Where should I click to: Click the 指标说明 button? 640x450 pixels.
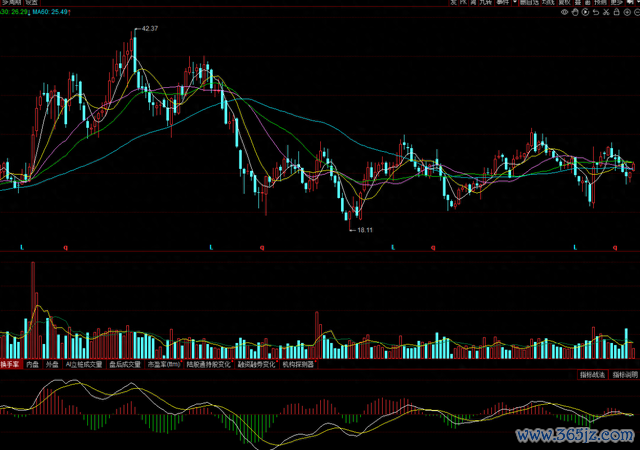click(x=625, y=374)
